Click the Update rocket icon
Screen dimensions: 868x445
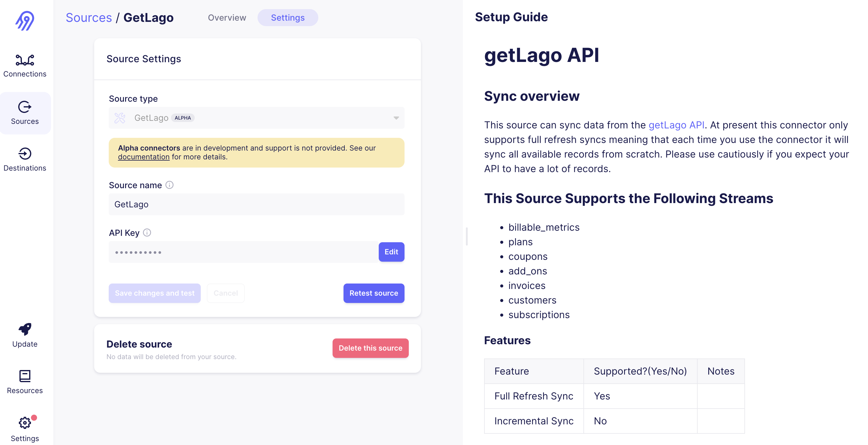click(25, 329)
